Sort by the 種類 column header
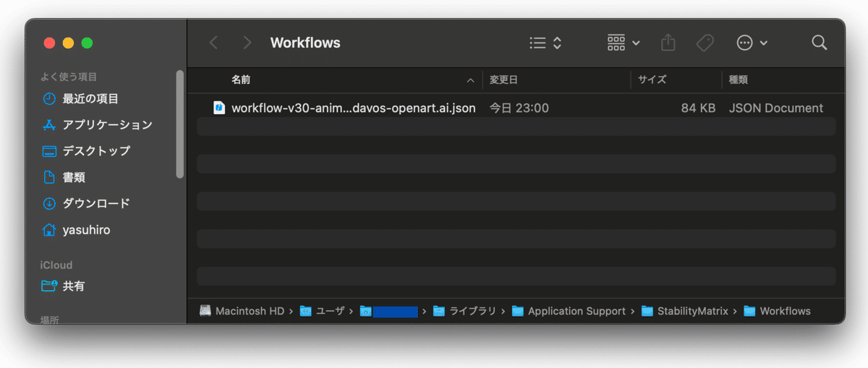The width and height of the screenshot is (868, 368). pos(738,80)
